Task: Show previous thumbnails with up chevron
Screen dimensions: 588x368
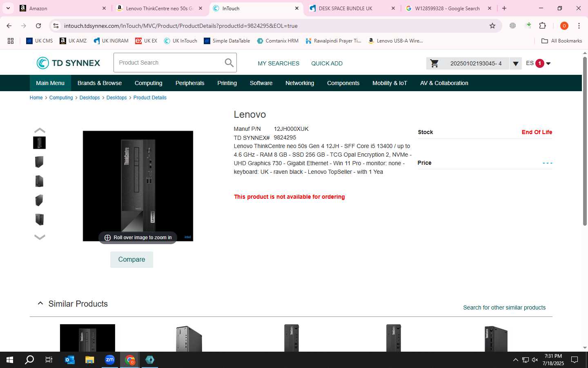Action: coord(40,130)
